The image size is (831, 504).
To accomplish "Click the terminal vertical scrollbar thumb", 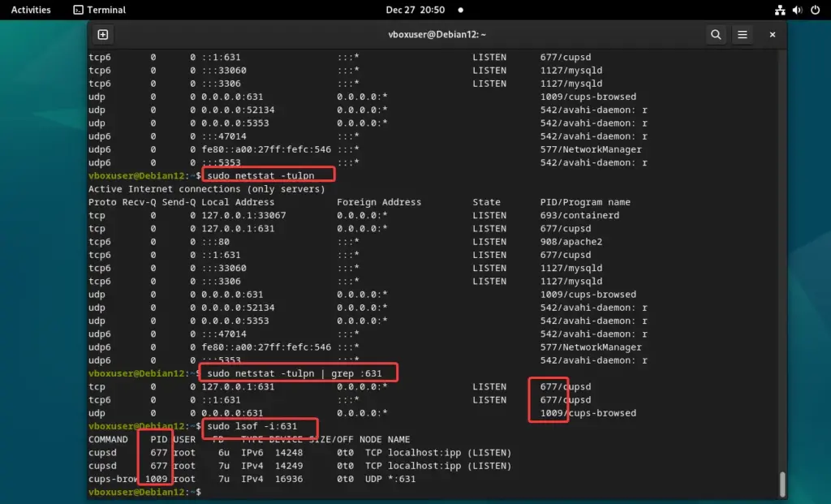I will coord(782,484).
